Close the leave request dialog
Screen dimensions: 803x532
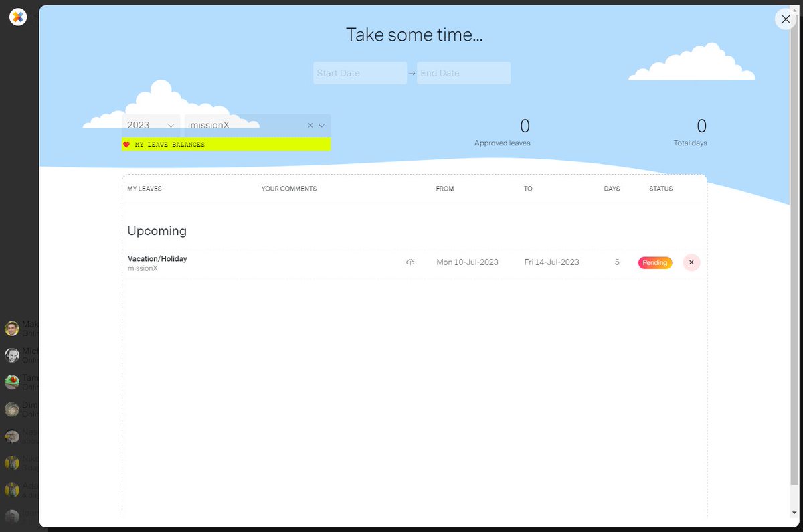[786, 19]
